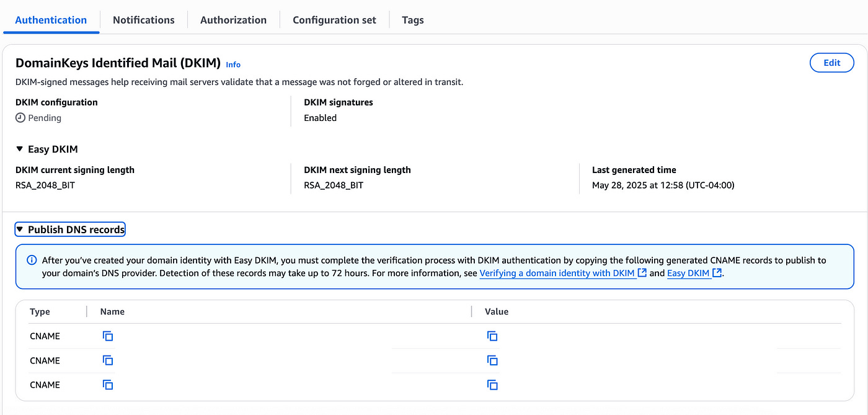Viewport: 868px width, 415px height.
Task: Copy the second CNAME record value
Action: [492, 360]
